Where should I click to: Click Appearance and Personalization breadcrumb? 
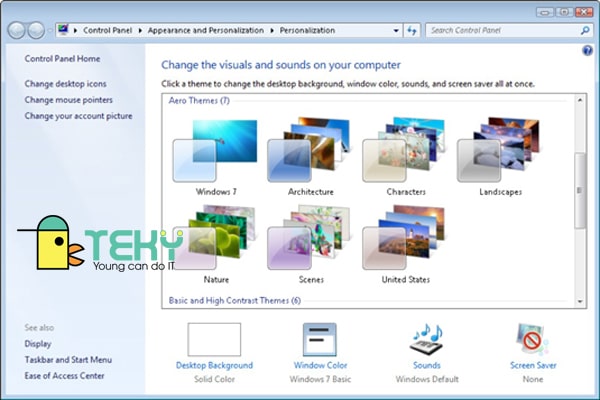click(206, 30)
